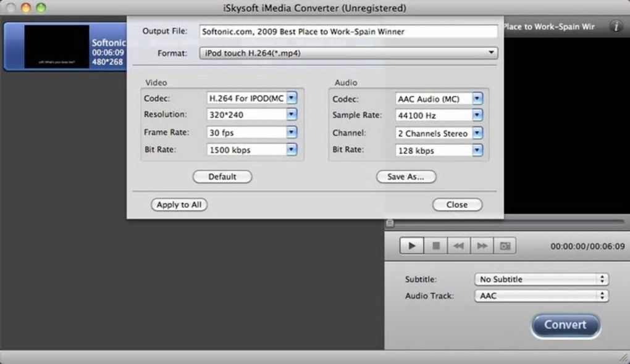The image size is (630, 364).
Task: Open the Audio Bit Rate 128 kbps dropdown
Action: 439,151
